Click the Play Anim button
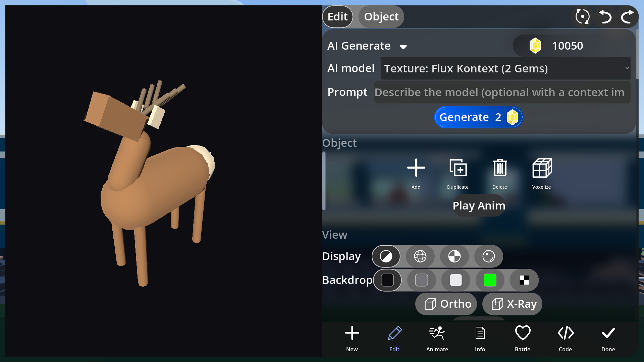Viewport: 644px width, 362px height. pos(479,205)
